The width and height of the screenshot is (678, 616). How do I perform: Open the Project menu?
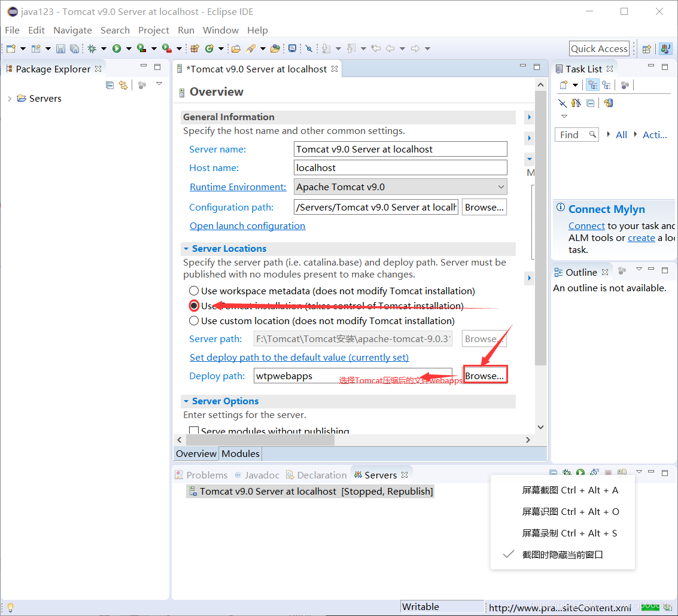pyautogui.click(x=154, y=31)
